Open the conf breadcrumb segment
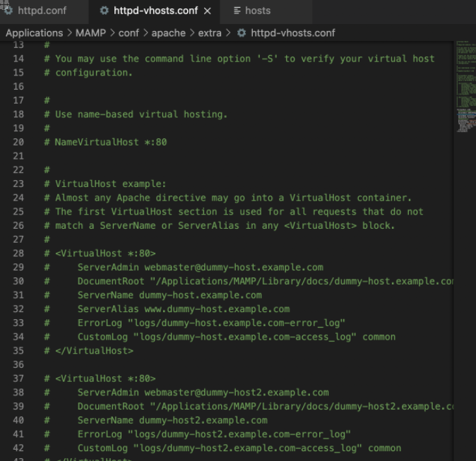The image size is (476, 461). pyautogui.click(x=129, y=32)
